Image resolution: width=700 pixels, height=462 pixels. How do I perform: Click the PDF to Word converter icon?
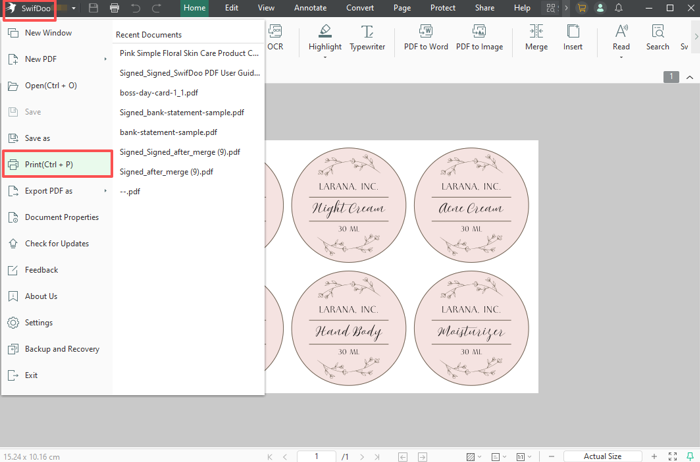(x=426, y=32)
